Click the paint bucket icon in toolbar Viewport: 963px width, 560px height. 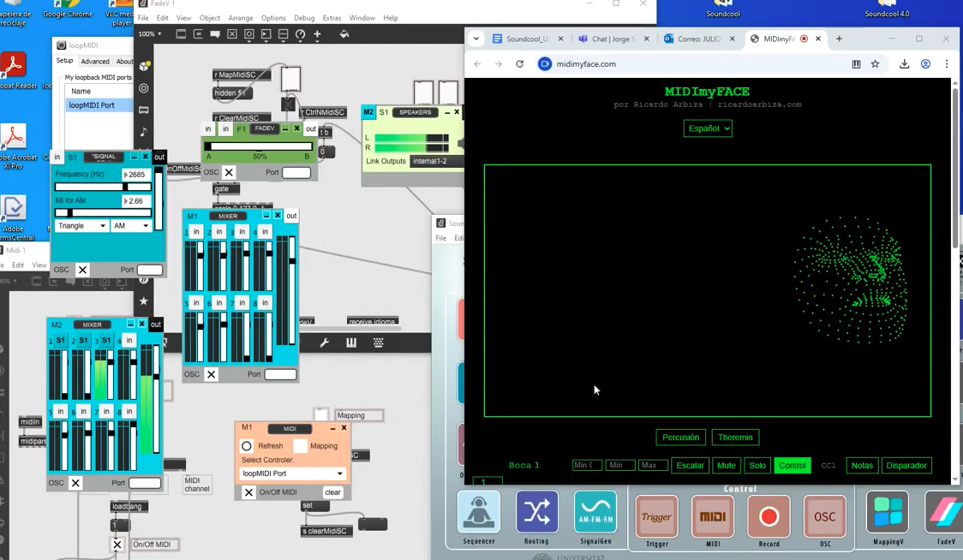344,34
